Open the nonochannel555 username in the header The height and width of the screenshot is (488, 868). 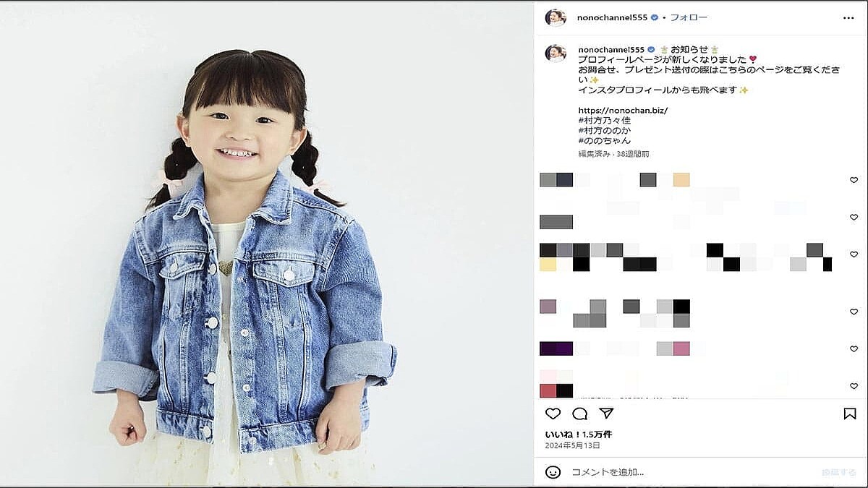point(612,17)
